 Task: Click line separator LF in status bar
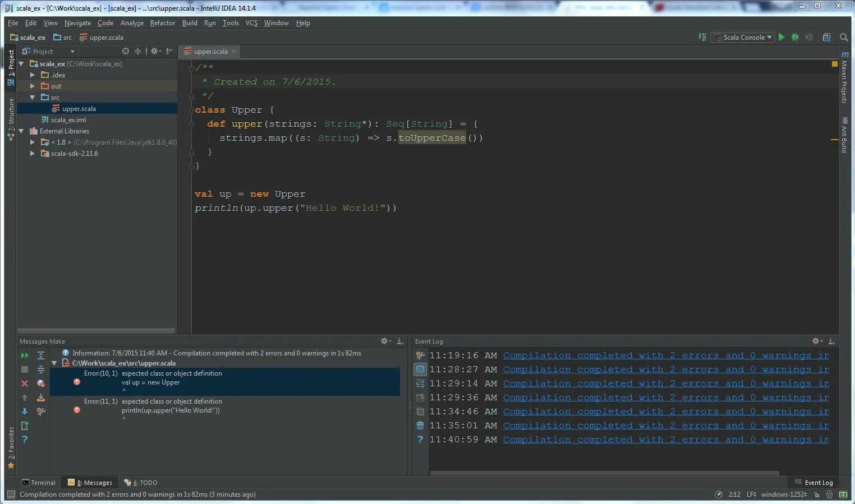pos(751,494)
